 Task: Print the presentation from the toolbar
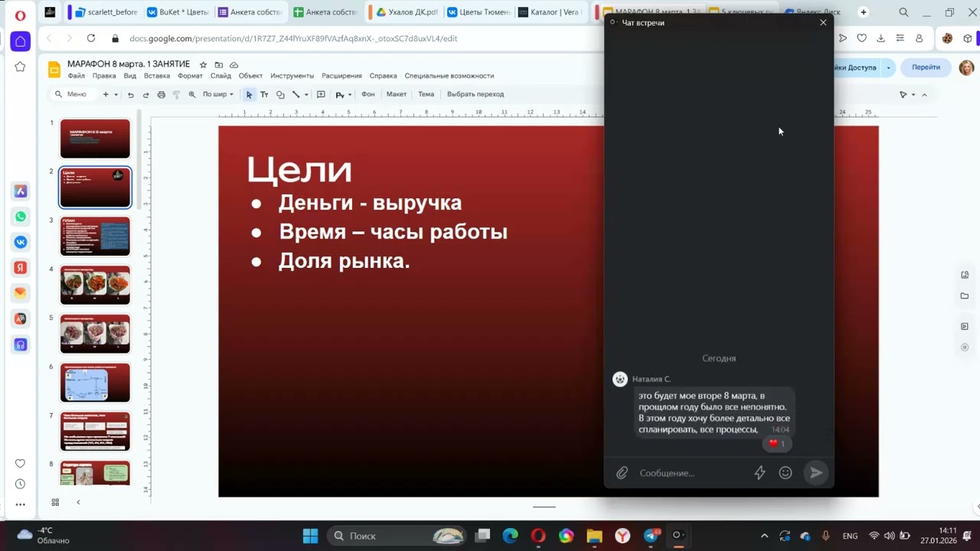tap(161, 95)
